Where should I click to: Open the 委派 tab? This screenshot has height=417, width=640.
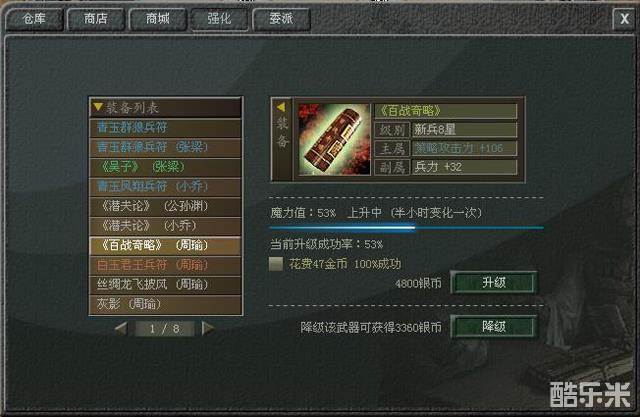[281, 19]
